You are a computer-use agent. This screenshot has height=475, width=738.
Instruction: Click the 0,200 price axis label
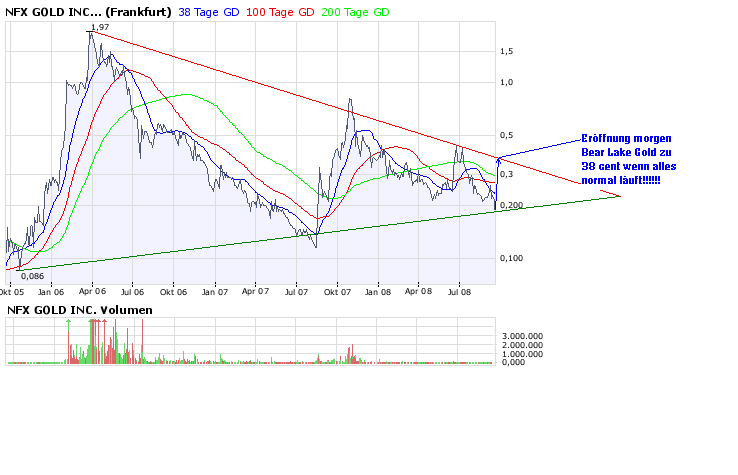pos(511,205)
